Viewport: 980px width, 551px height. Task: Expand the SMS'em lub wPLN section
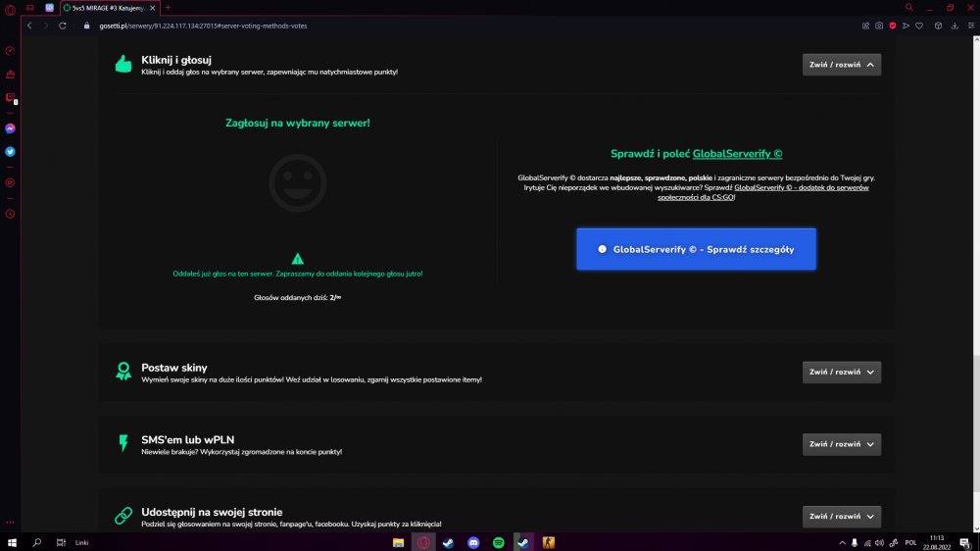(x=841, y=444)
